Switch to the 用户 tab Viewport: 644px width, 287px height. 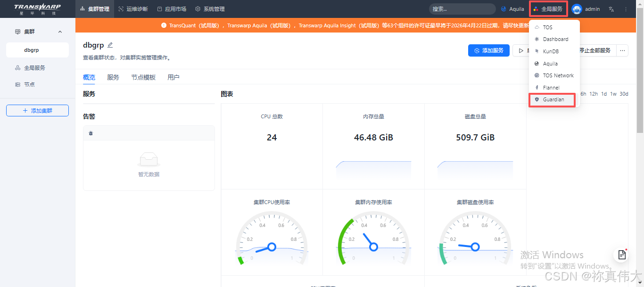coord(173,77)
